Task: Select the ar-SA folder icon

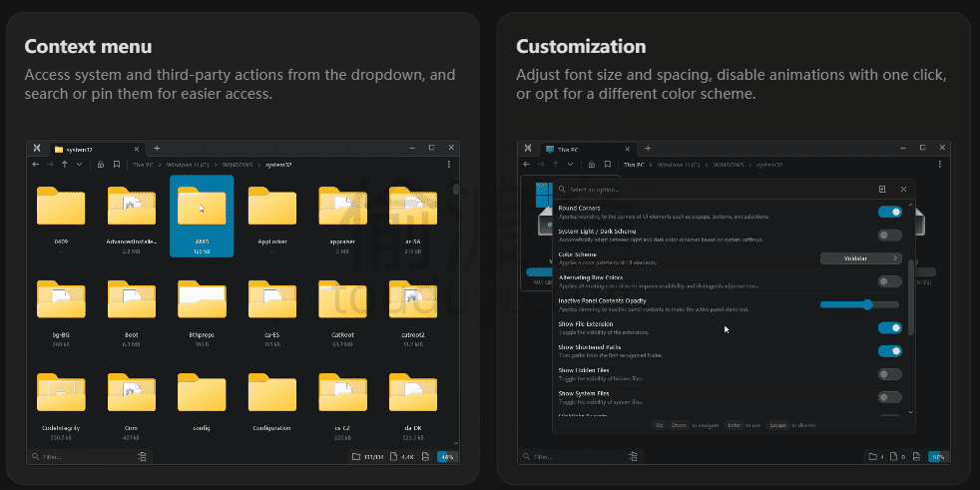Action: [413, 205]
